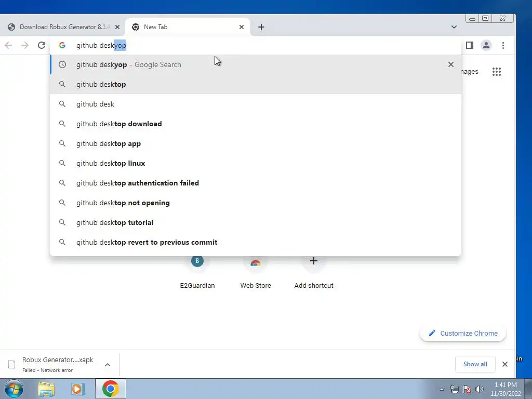
Task: Click Show all downloads
Action: [x=475, y=364]
